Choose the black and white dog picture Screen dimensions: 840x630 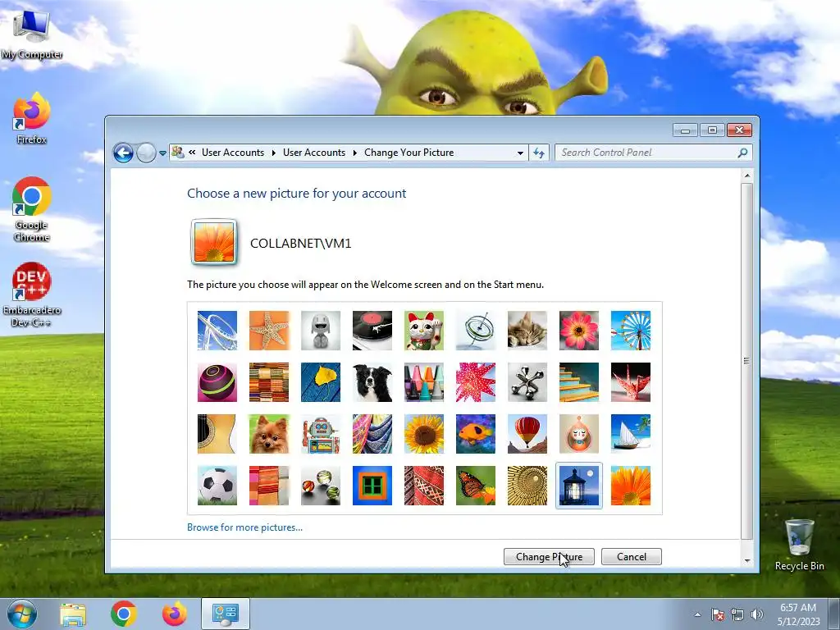[x=372, y=382]
